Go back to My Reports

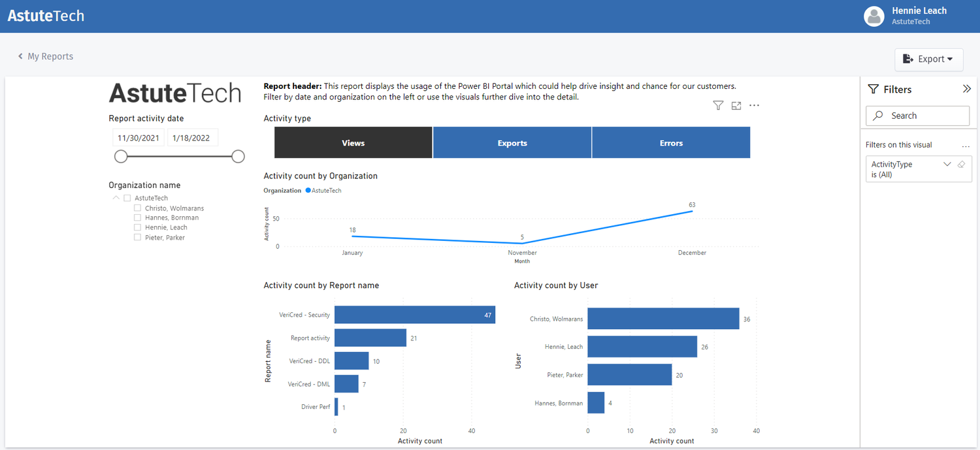pos(45,56)
